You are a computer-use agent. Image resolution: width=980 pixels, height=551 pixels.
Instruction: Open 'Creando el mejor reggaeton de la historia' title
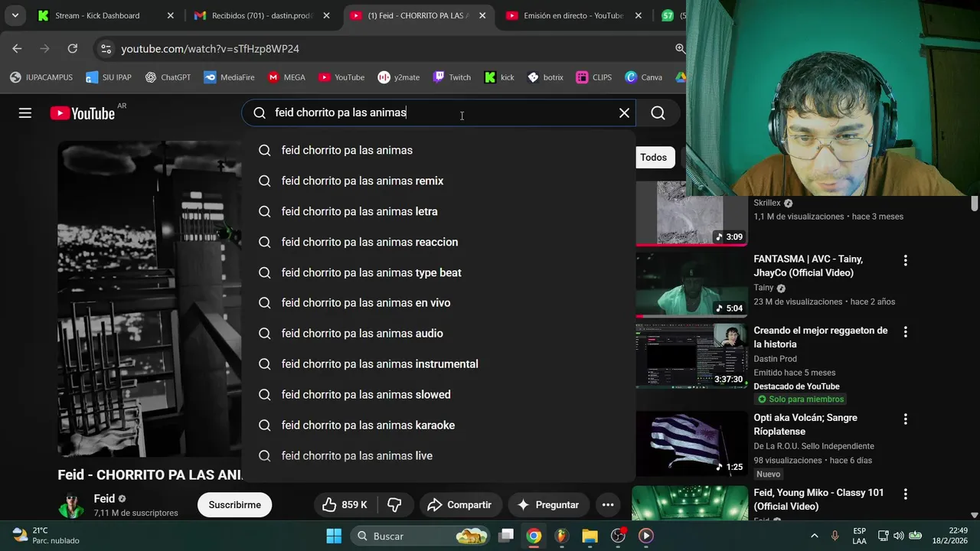(x=821, y=337)
